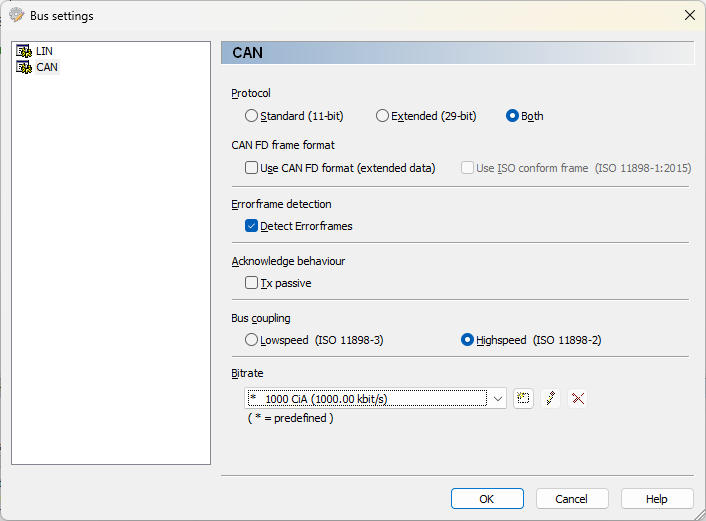
Task: Select the LIN item in the bus tree
Action: pos(44,51)
